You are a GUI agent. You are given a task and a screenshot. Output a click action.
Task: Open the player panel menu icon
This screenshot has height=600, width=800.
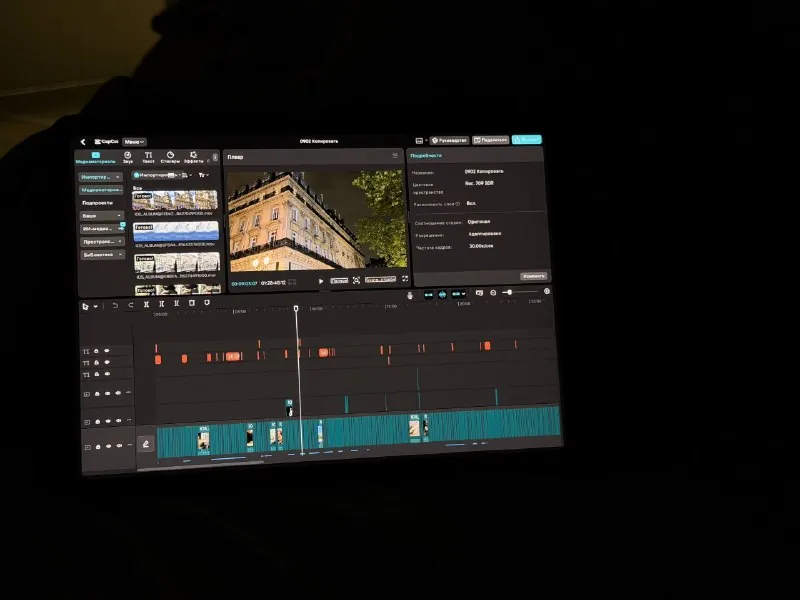[395, 155]
